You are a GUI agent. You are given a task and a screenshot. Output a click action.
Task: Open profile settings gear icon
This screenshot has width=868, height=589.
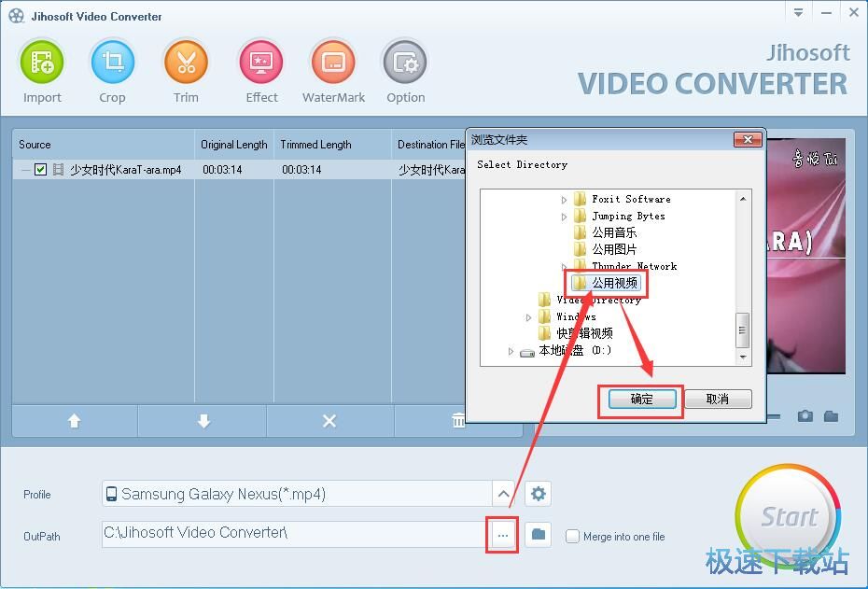(x=539, y=493)
